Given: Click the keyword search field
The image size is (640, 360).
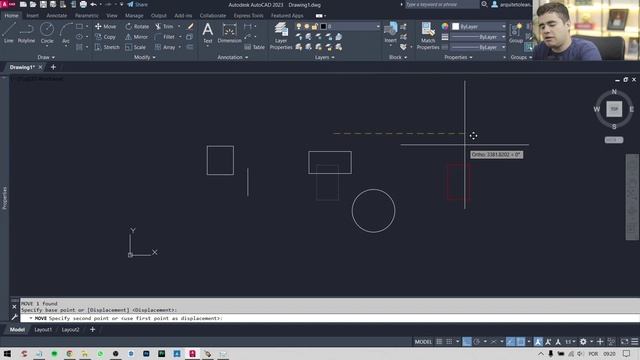Looking at the screenshot, I should pyautogui.click(x=442, y=4).
